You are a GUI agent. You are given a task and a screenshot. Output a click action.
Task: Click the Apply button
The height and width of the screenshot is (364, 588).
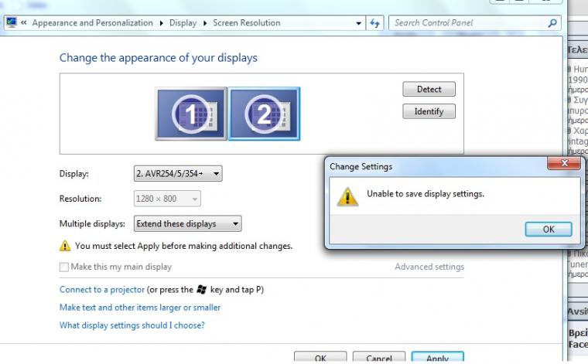[x=437, y=359]
